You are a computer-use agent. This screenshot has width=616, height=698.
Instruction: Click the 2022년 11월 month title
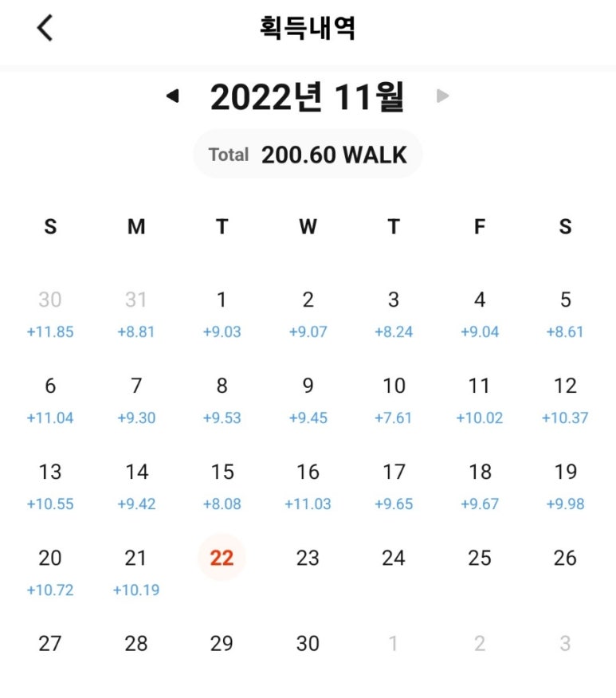pyautogui.click(x=307, y=96)
